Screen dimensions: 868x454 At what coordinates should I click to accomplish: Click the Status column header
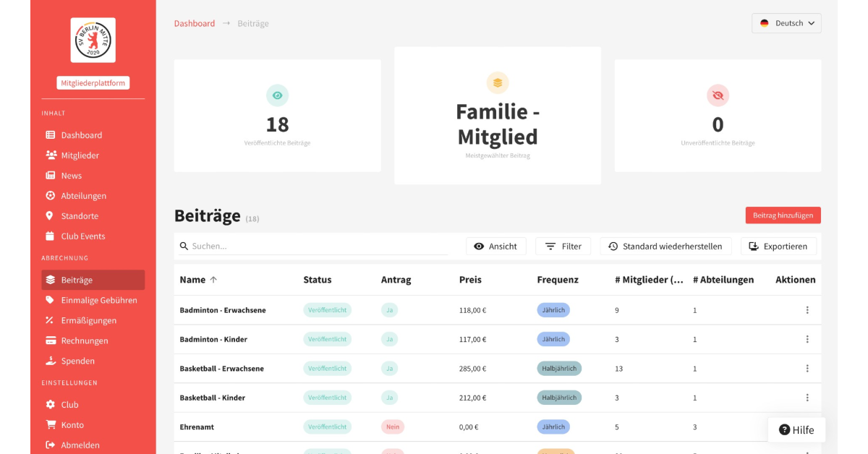click(x=318, y=280)
